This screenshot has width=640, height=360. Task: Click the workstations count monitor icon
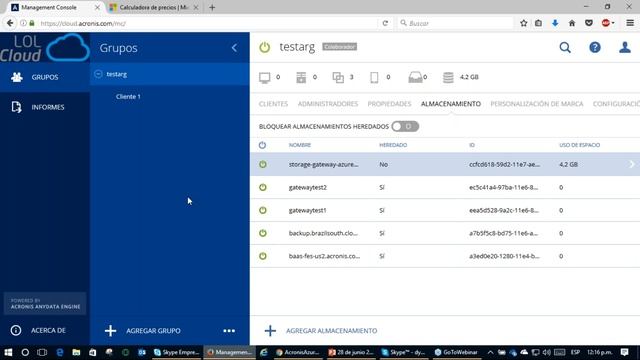tap(264, 77)
